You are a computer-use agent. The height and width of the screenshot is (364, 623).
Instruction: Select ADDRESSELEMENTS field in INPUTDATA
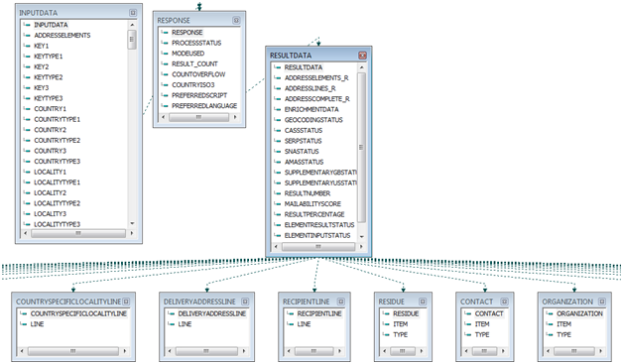click(x=62, y=36)
